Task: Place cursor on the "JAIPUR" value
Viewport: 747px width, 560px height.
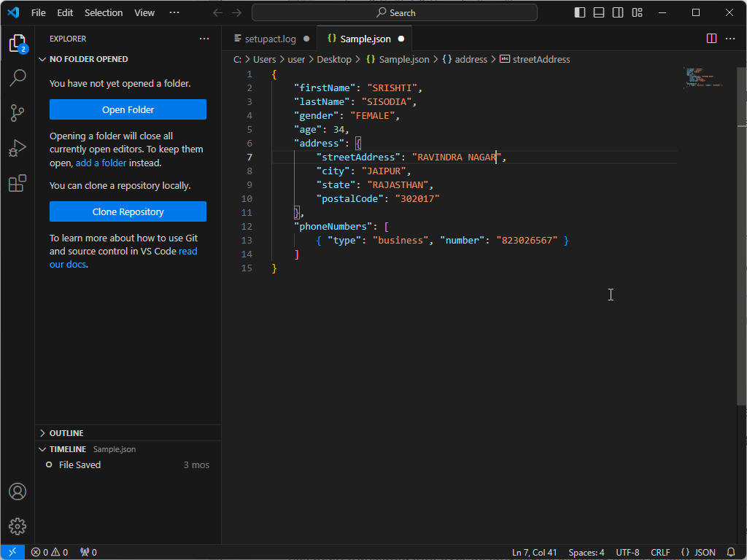Action: coord(384,171)
